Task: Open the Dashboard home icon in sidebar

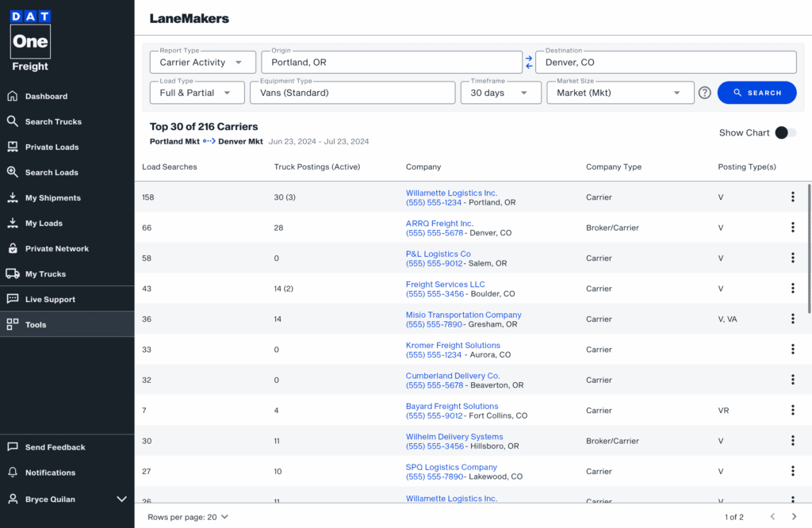Action: pyautogui.click(x=13, y=97)
